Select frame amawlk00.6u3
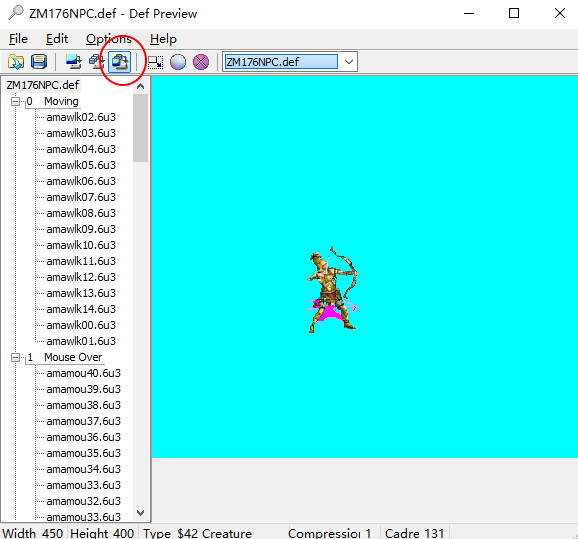The height and width of the screenshot is (539, 578). (x=81, y=325)
